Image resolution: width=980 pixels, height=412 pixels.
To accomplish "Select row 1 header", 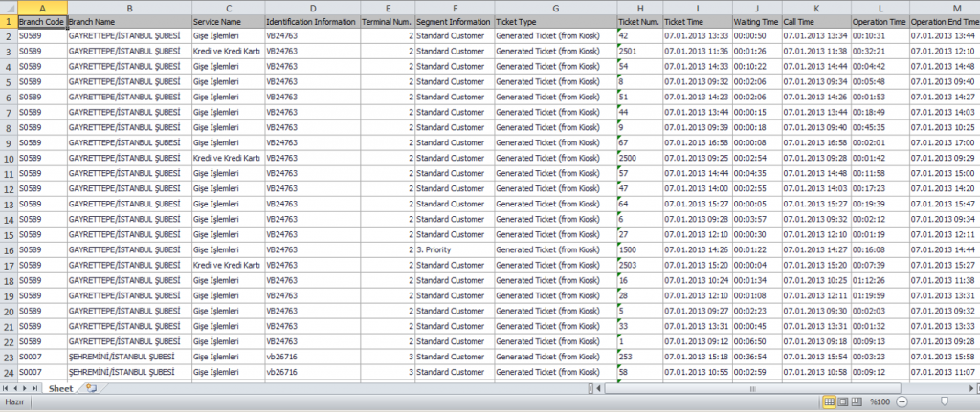I will coord(9,22).
